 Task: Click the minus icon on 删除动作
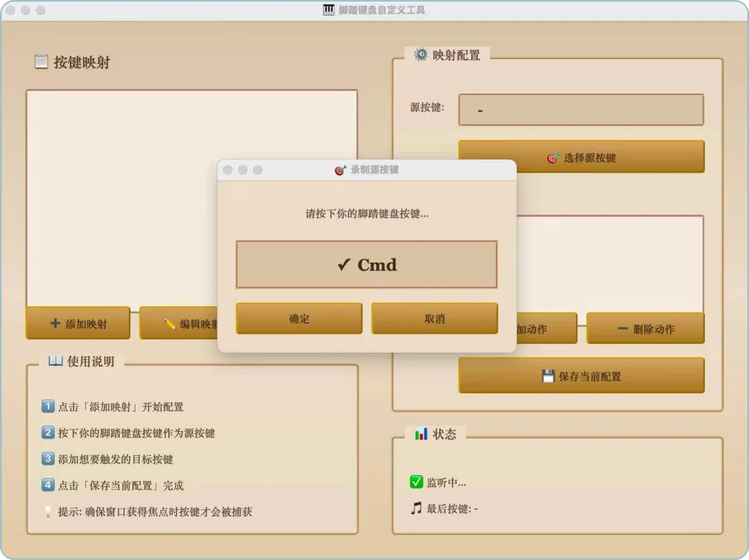coord(623,329)
